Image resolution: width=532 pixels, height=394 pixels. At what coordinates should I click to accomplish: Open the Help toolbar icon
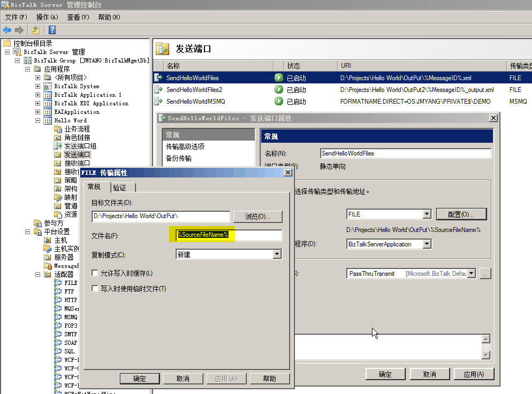[52, 30]
